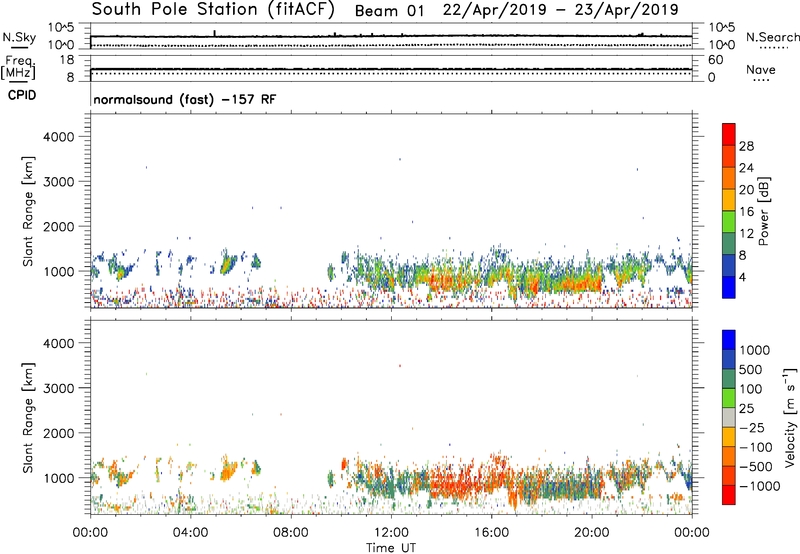This screenshot has height=554, width=800.
Task: Select the Power color bar segment between 20 and 24
Action: click(729, 178)
